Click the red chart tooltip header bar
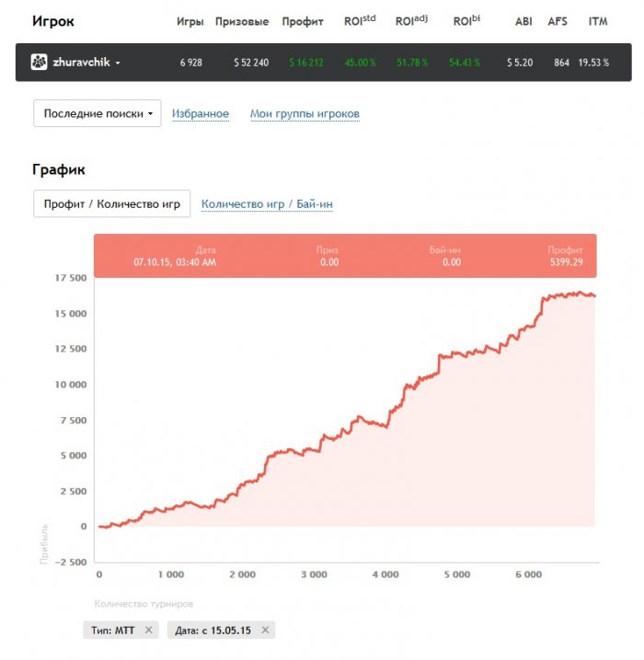The image size is (644, 660). [x=345, y=256]
